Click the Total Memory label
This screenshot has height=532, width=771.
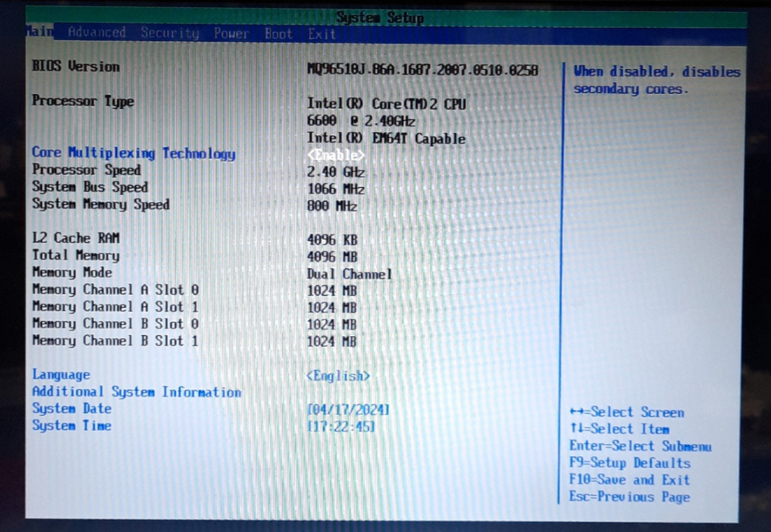76,255
